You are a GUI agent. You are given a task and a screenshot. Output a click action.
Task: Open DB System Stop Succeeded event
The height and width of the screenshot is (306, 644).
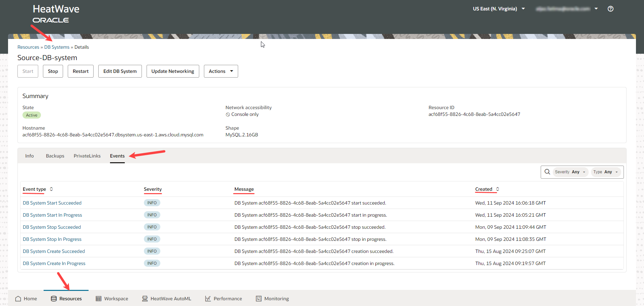click(x=52, y=227)
